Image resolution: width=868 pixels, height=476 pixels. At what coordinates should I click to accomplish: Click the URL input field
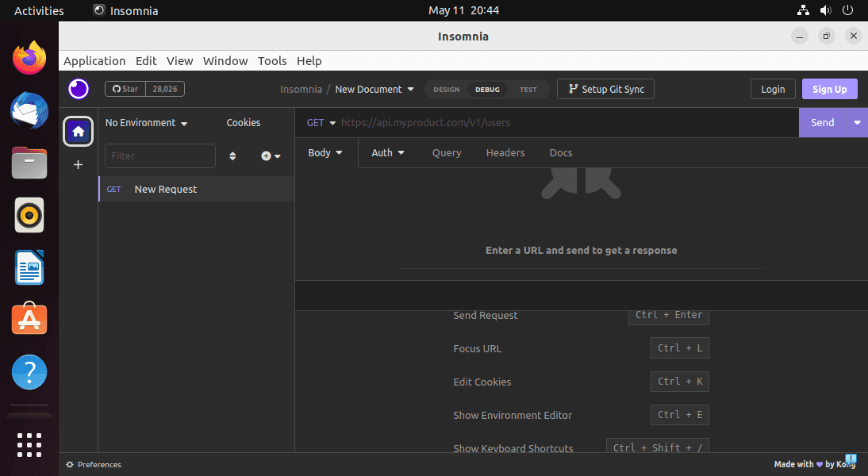(x=567, y=123)
